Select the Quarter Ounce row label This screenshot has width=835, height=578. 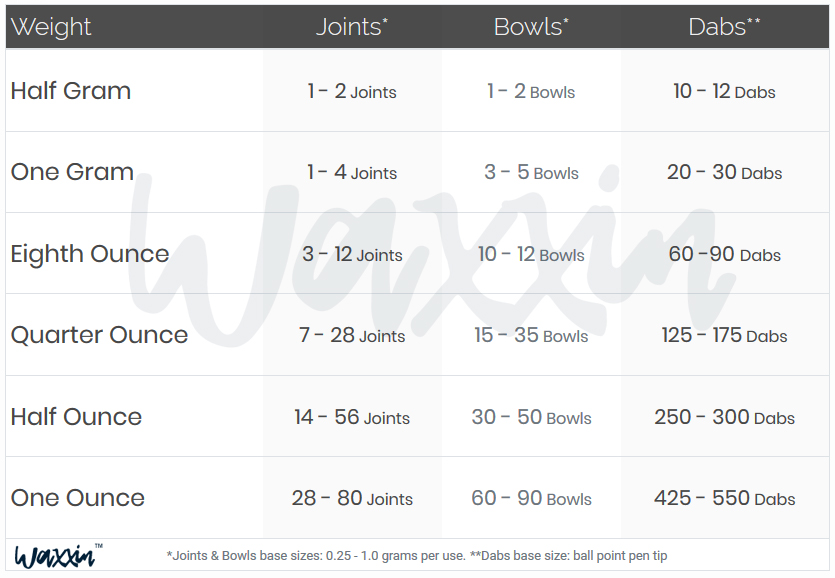pos(100,335)
